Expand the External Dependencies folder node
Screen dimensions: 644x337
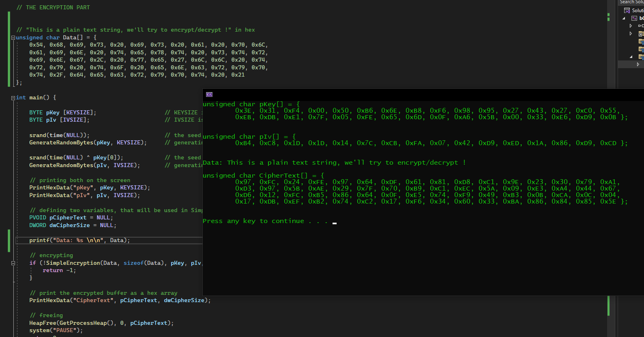click(631, 34)
